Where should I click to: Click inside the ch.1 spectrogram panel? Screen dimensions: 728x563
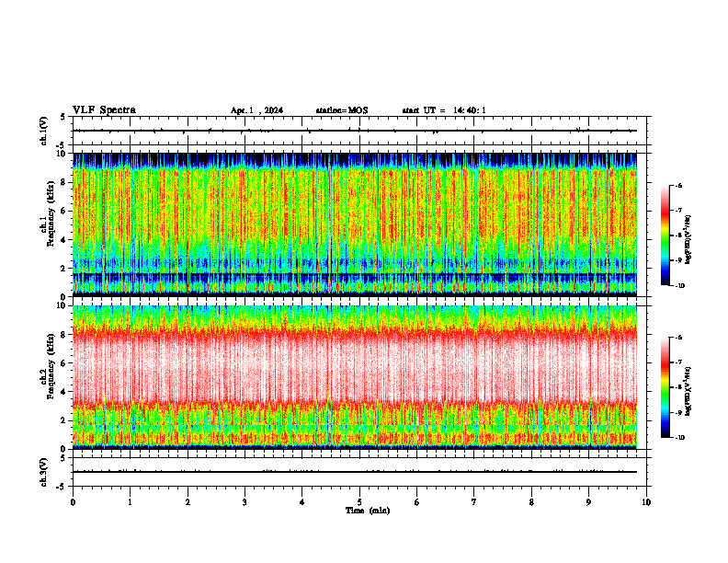coord(355,224)
